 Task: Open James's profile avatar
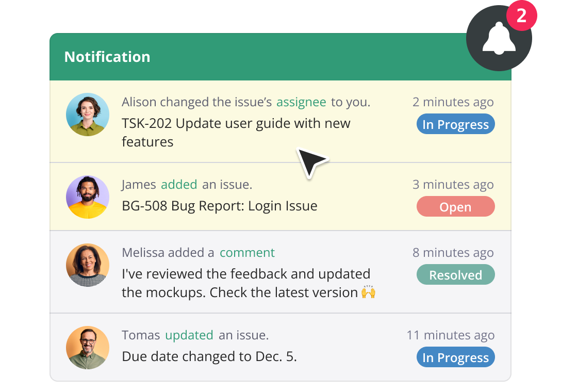pos(88,197)
